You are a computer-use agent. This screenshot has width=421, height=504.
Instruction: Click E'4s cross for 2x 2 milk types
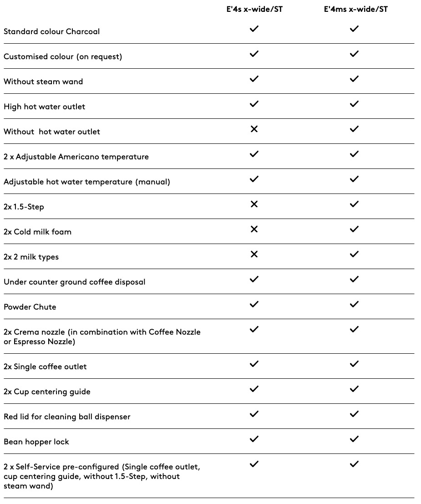254,255
